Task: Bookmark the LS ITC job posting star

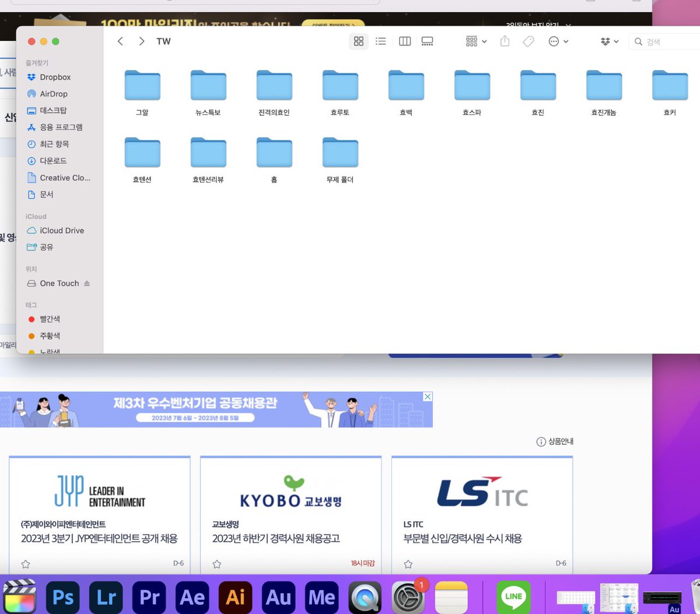Action: (x=408, y=564)
